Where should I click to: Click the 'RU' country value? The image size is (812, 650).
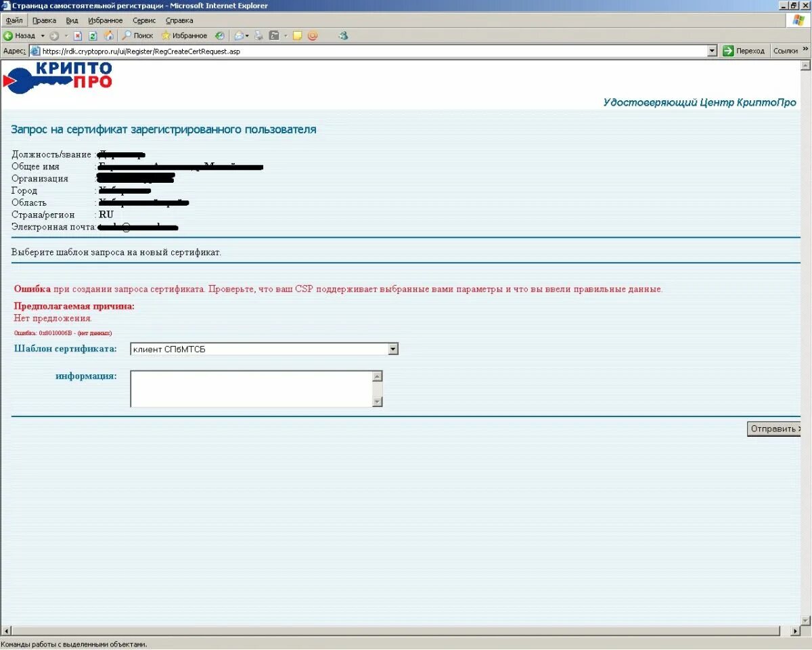[x=106, y=215]
